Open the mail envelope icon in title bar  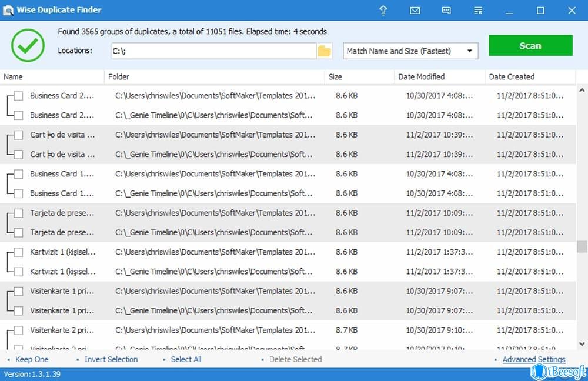point(415,11)
